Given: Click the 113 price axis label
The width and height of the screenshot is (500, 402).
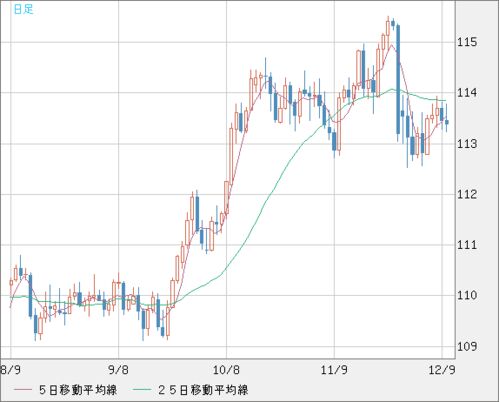Looking at the screenshot, I should [467, 144].
